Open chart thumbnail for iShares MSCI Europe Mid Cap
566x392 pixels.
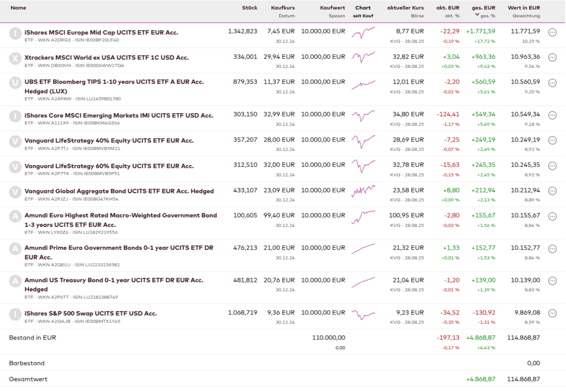[363, 33]
